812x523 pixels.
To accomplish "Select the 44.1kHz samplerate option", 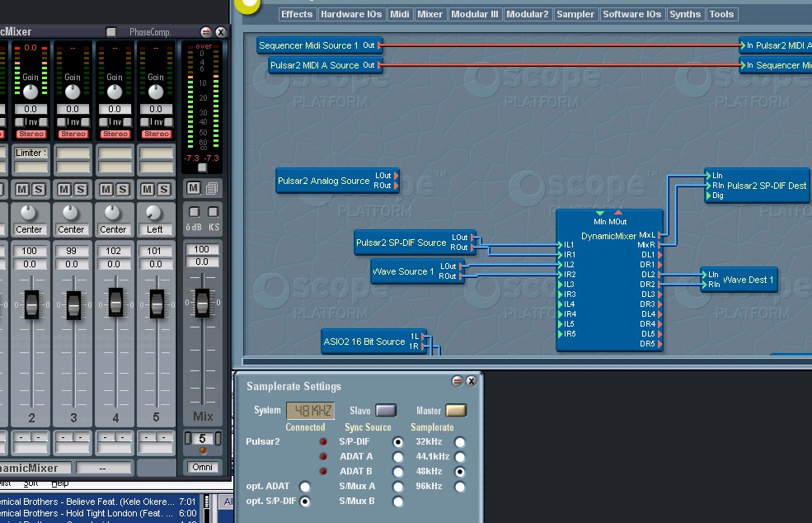I will coord(460,457).
